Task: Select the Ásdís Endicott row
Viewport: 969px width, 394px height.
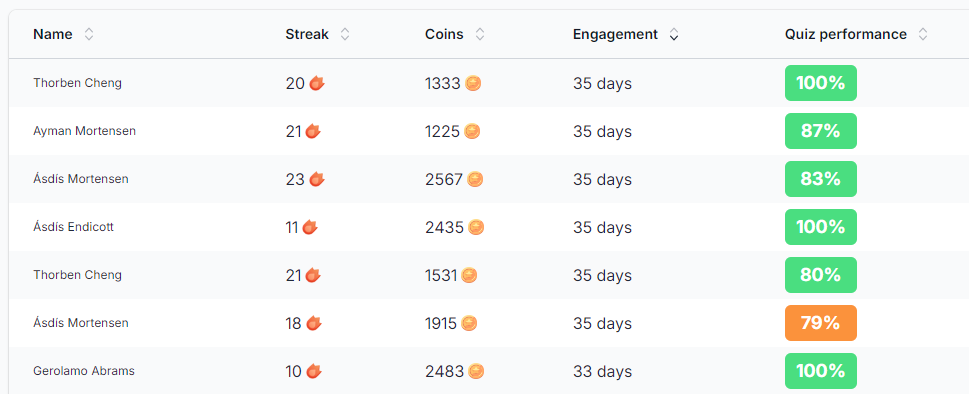Action: tap(489, 227)
